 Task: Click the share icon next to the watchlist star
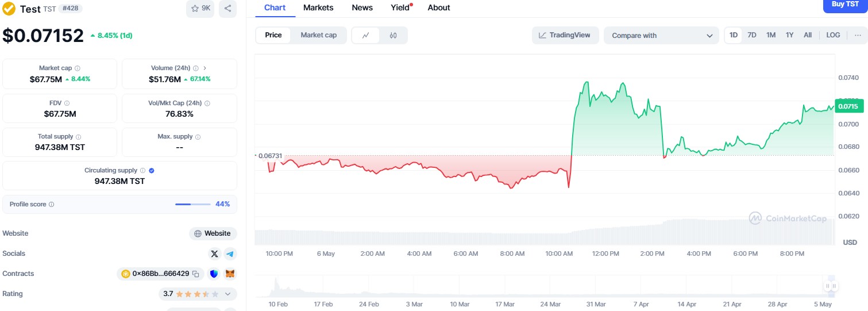(228, 9)
